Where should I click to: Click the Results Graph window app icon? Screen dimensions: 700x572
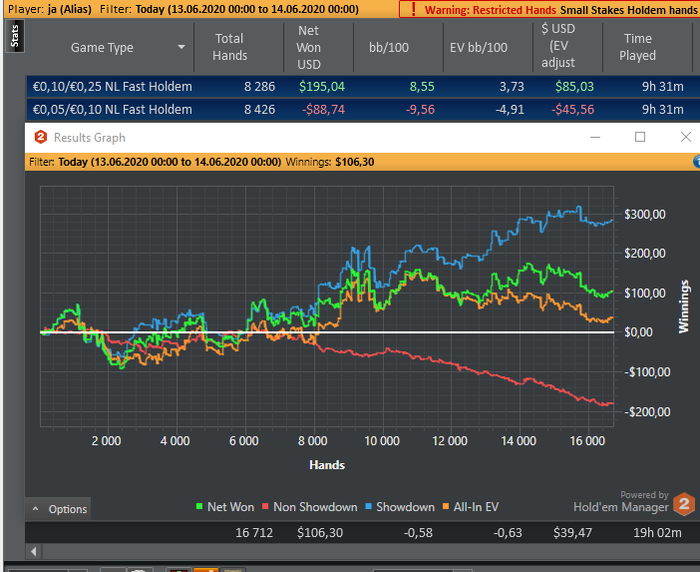[x=41, y=137]
